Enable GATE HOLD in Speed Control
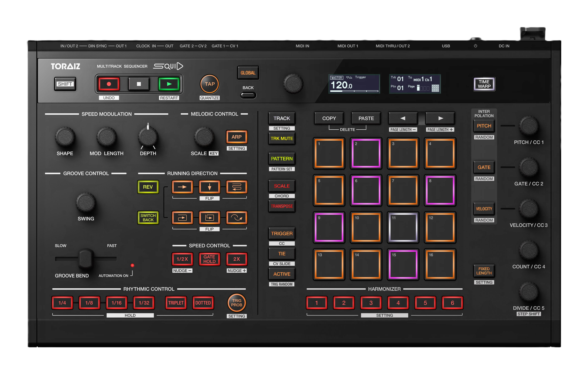The image size is (588, 374). pos(209,259)
